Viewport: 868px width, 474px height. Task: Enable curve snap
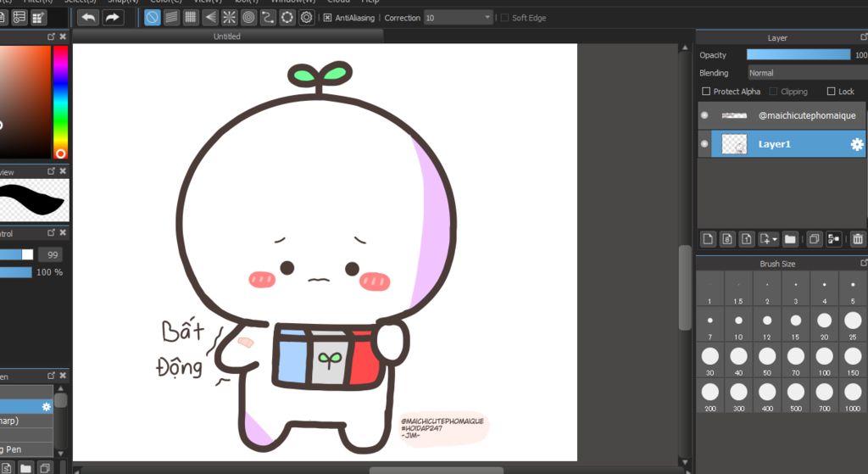(268, 18)
